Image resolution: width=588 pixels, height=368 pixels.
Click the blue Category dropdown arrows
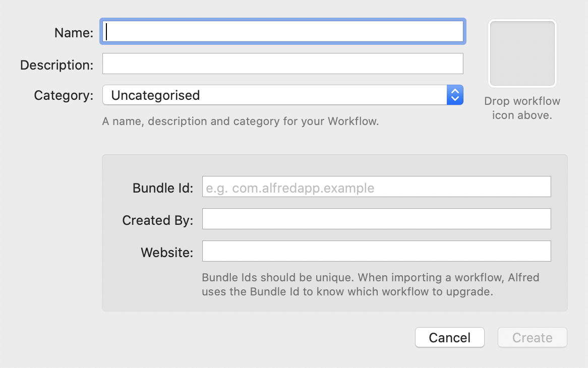[x=455, y=95]
